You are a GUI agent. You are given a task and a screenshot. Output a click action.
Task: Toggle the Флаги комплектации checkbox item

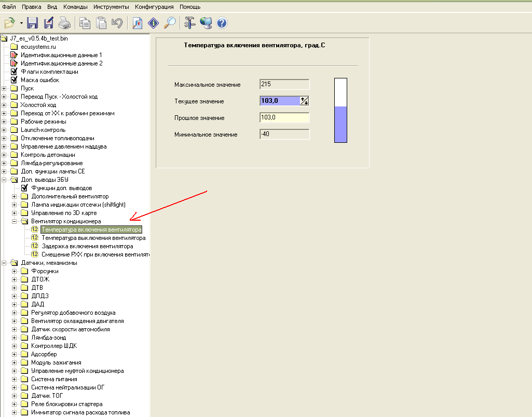pyautogui.click(x=14, y=72)
